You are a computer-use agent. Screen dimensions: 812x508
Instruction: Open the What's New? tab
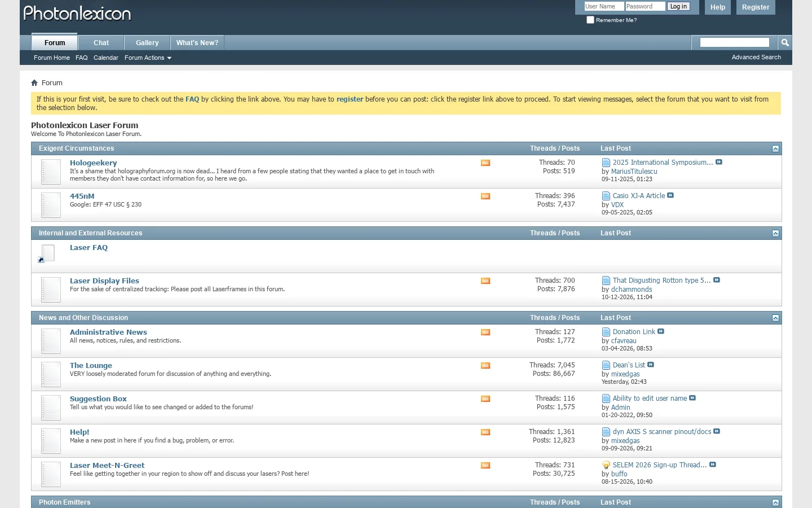point(197,43)
